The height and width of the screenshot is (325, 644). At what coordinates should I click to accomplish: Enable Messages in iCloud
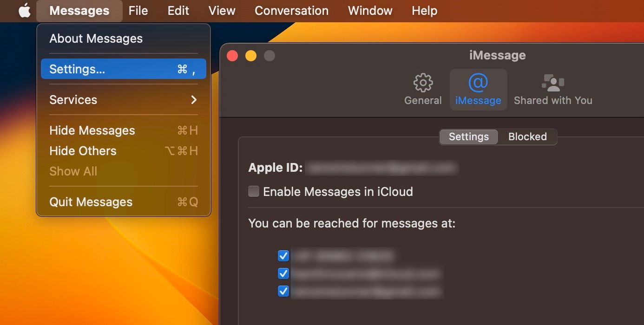pos(253,191)
